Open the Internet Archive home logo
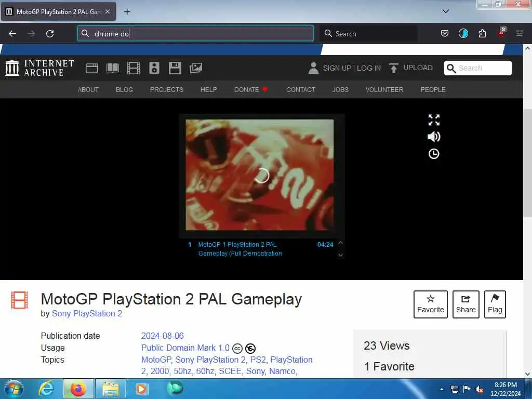532x399 pixels. 39,68
